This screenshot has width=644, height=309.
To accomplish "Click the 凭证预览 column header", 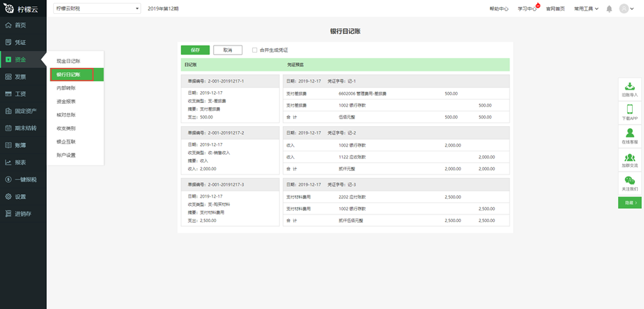I will [x=295, y=65].
